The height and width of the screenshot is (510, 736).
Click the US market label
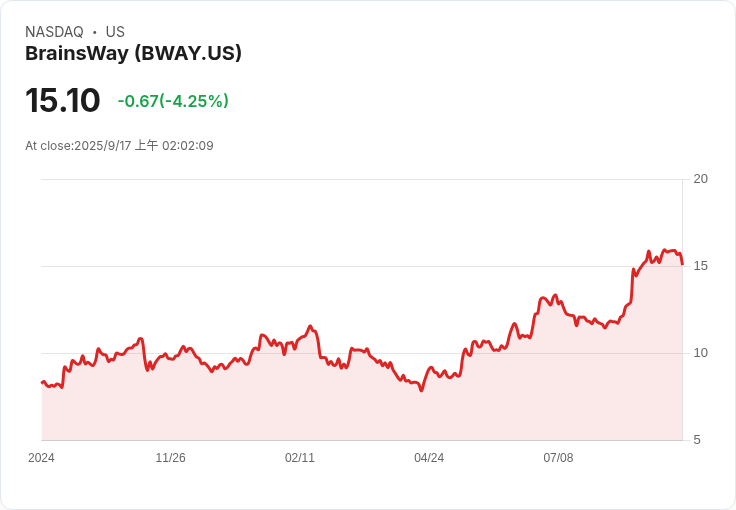[115, 32]
